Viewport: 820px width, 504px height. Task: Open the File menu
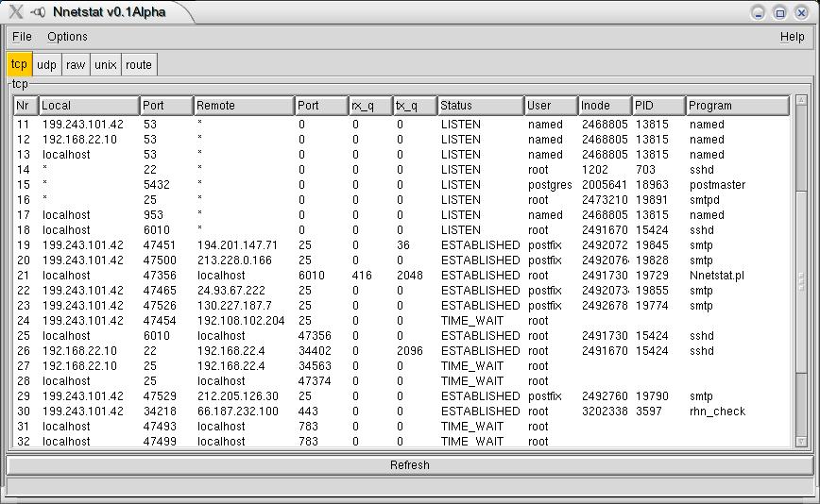tap(22, 37)
